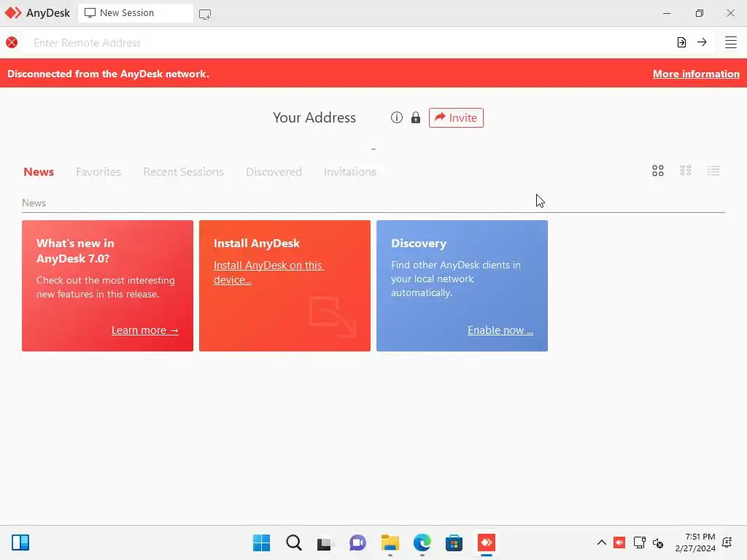Image resolution: width=747 pixels, height=560 pixels.
Task: Select large tiles view icon
Action: pyautogui.click(x=657, y=171)
